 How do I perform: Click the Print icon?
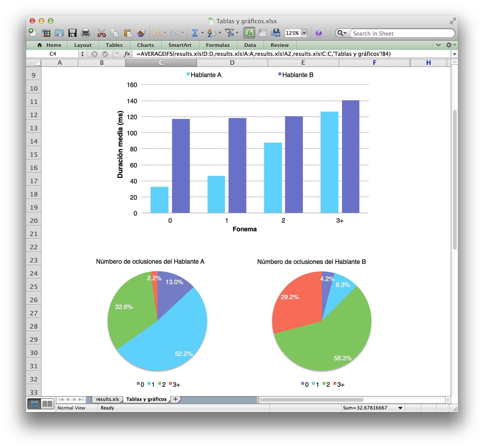85,33
